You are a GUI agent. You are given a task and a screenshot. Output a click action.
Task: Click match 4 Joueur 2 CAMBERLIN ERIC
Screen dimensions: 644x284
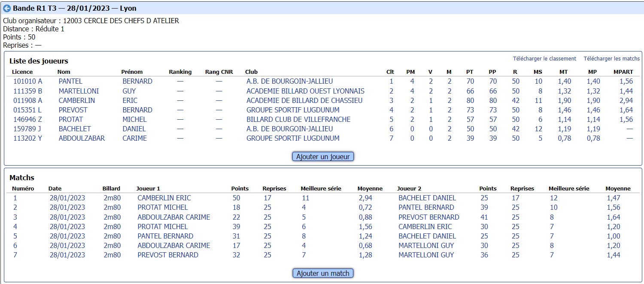point(425,227)
